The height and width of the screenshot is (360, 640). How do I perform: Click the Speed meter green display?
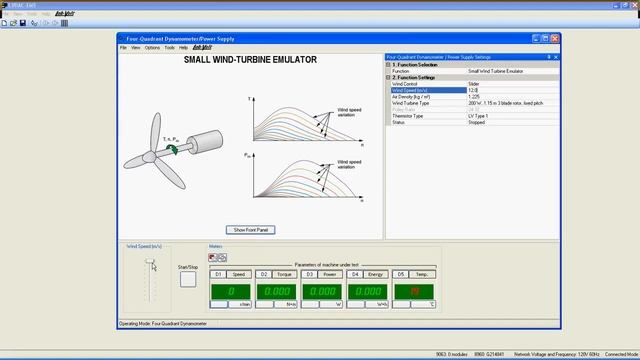[x=231, y=291]
